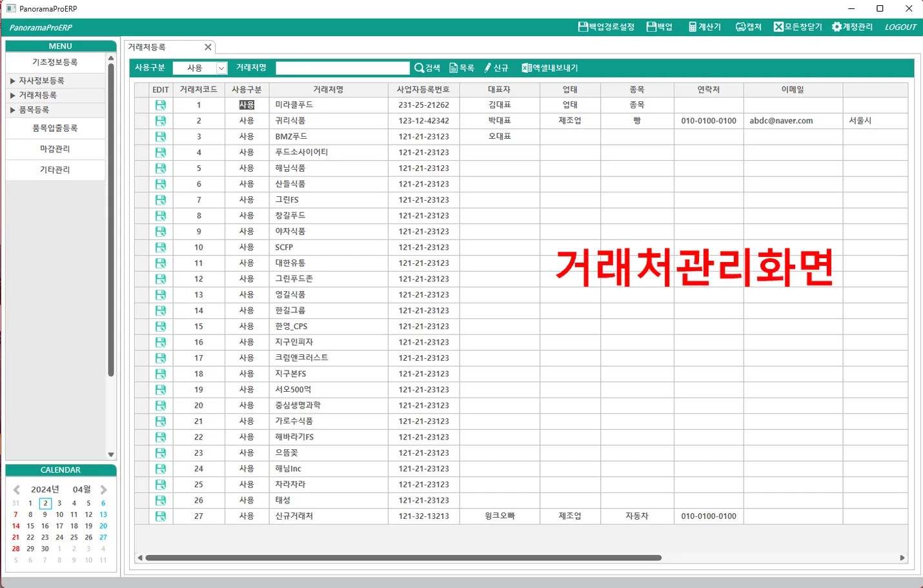
Task: Close the 거래처등록 tab
Action: (208, 47)
